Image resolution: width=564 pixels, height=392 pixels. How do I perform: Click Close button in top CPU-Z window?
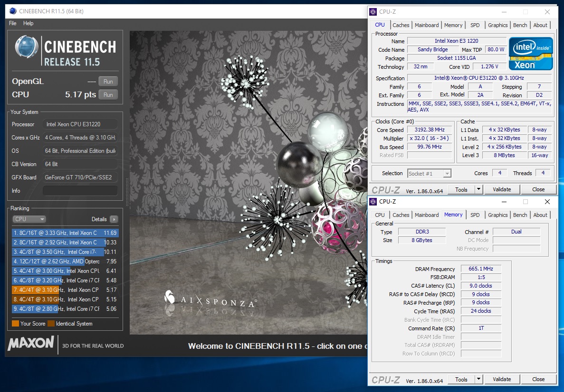538,189
